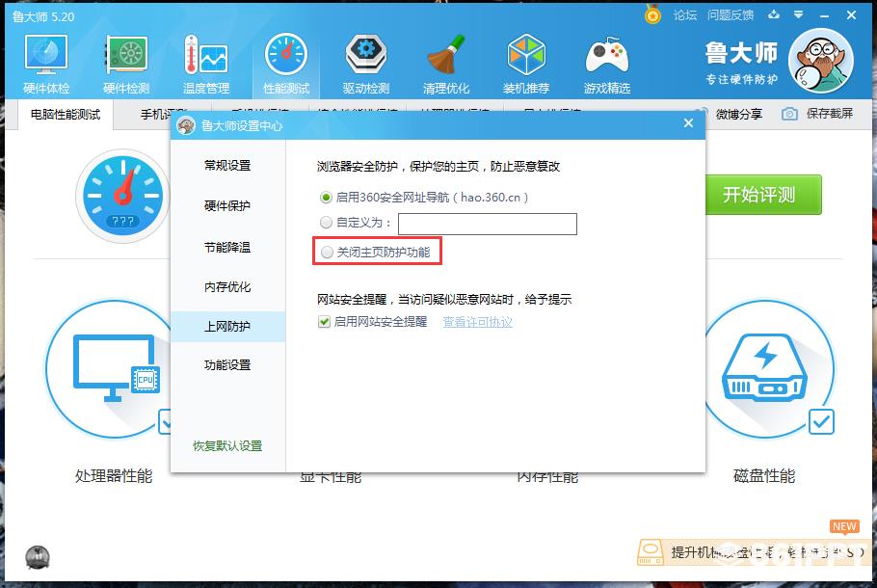Screen dimensions: 877x588
Task: Open 常规设置 settings category
Action: coord(227,165)
